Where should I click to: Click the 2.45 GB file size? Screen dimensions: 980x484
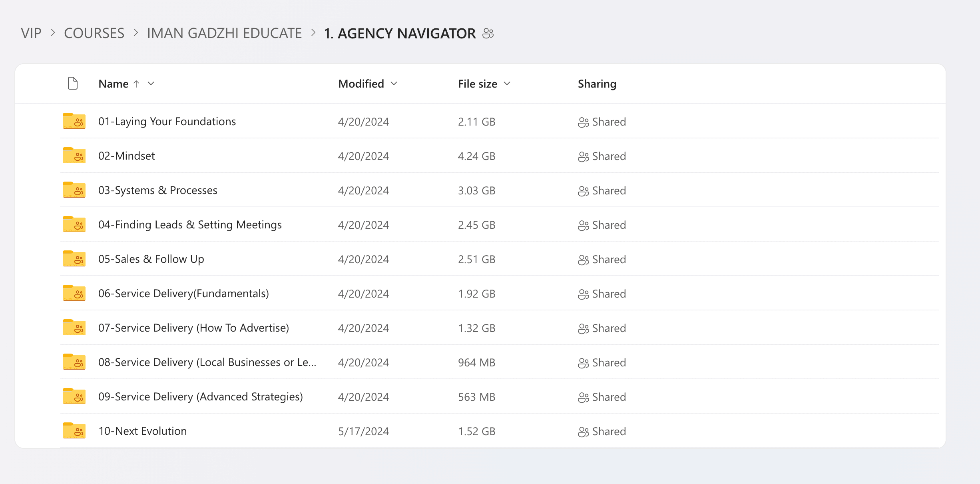click(476, 225)
